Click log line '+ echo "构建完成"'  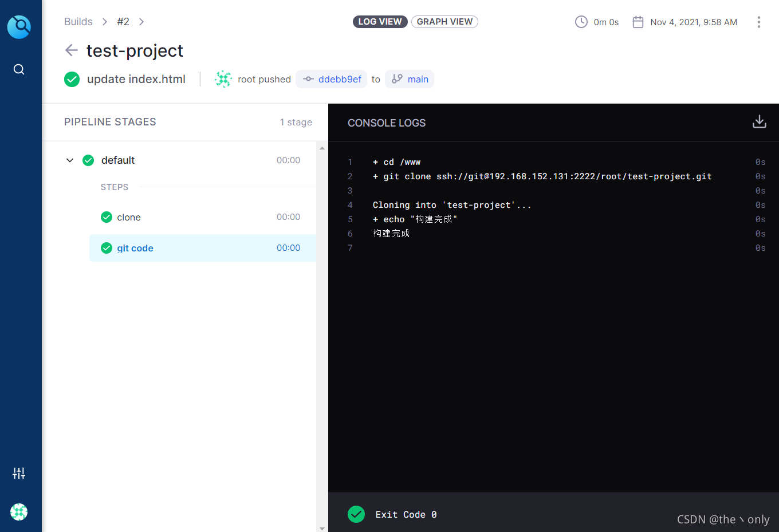[415, 219]
